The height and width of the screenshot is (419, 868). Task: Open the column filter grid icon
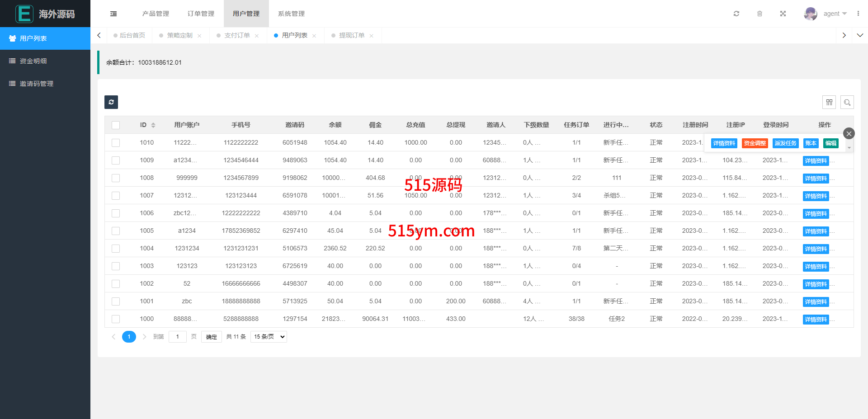(x=829, y=102)
